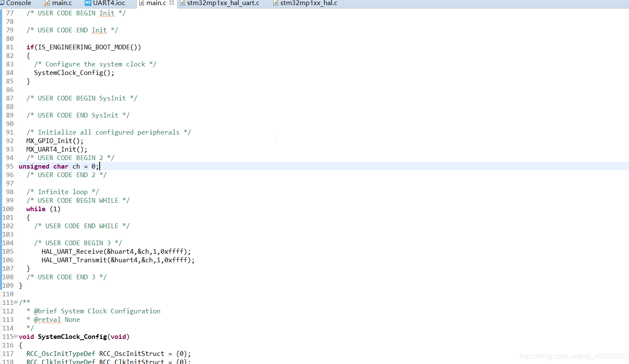Click line number 84 in the gutter

tap(10, 73)
